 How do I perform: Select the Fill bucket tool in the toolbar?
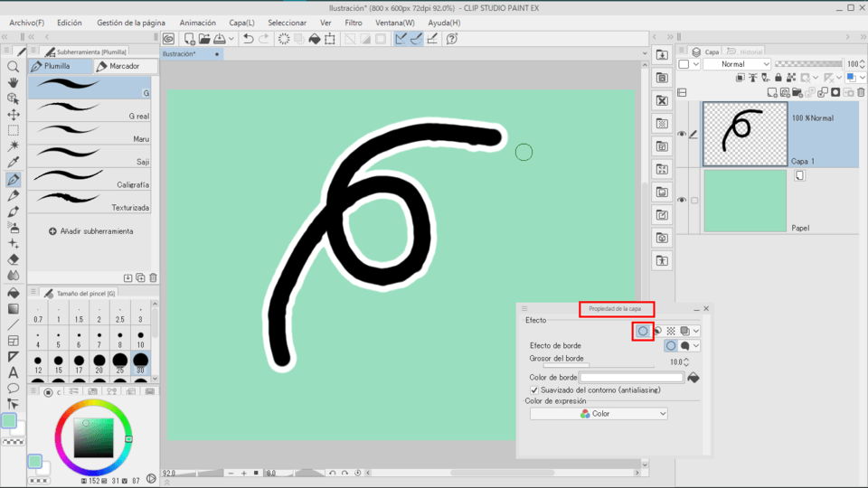point(14,293)
